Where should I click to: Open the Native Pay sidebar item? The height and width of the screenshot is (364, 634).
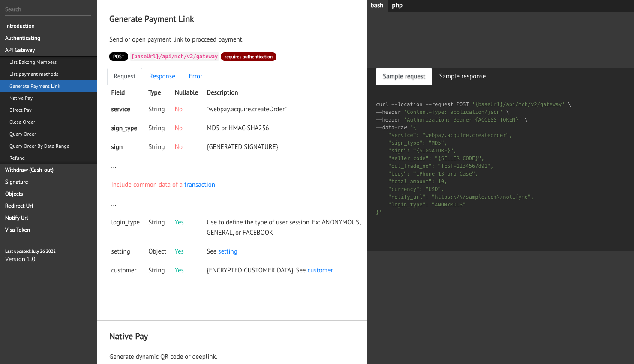click(x=21, y=98)
